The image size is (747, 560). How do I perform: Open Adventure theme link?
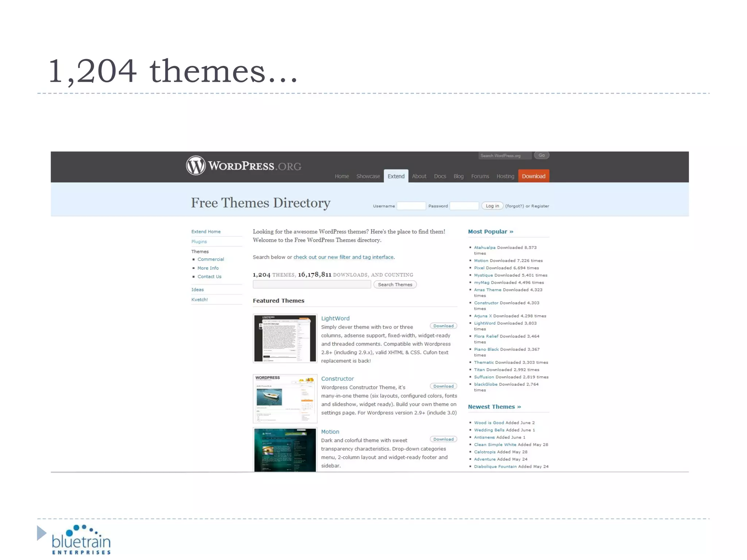click(x=485, y=459)
